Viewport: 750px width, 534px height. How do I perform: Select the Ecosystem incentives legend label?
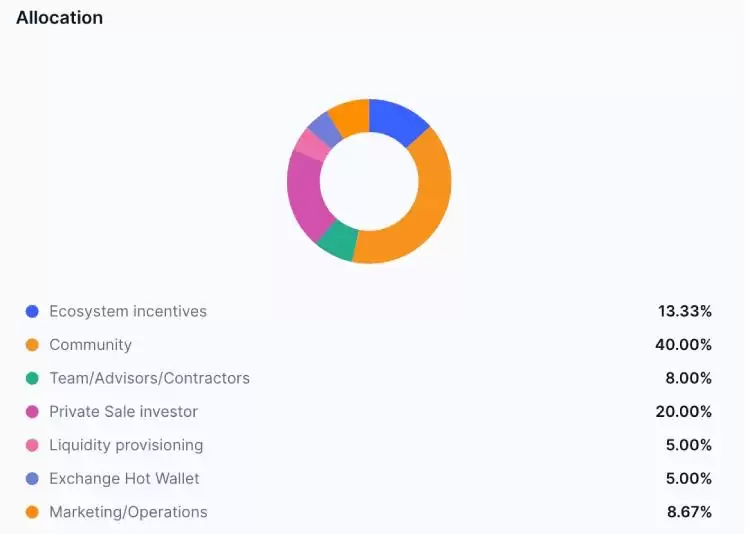click(x=128, y=311)
